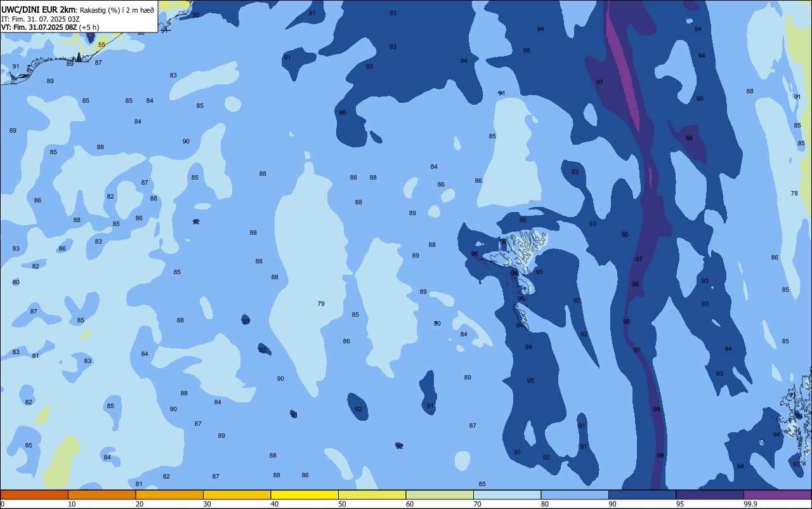Select the 40–50 bright yellow legend swatch
Image resolution: width=812 pixels, height=509 pixels.
click(304, 494)
